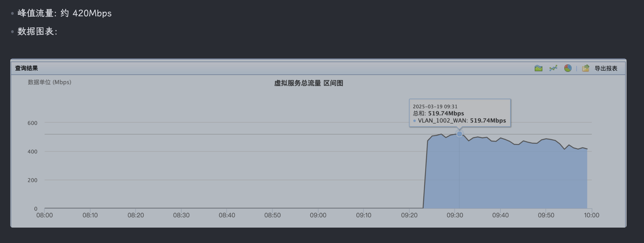
Task: Click the export report icon
Action: click(x=586, y=68)
